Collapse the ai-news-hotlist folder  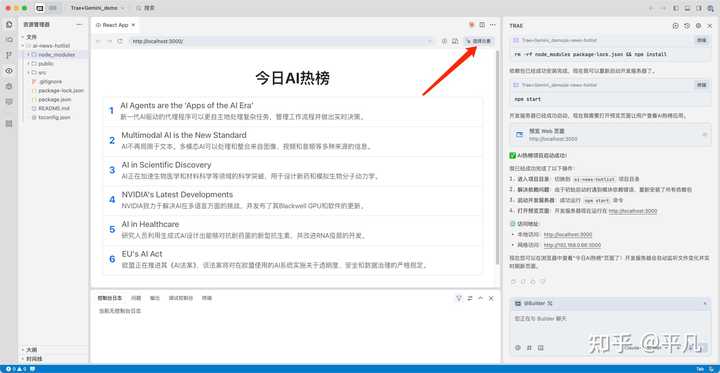pos(23,46)
